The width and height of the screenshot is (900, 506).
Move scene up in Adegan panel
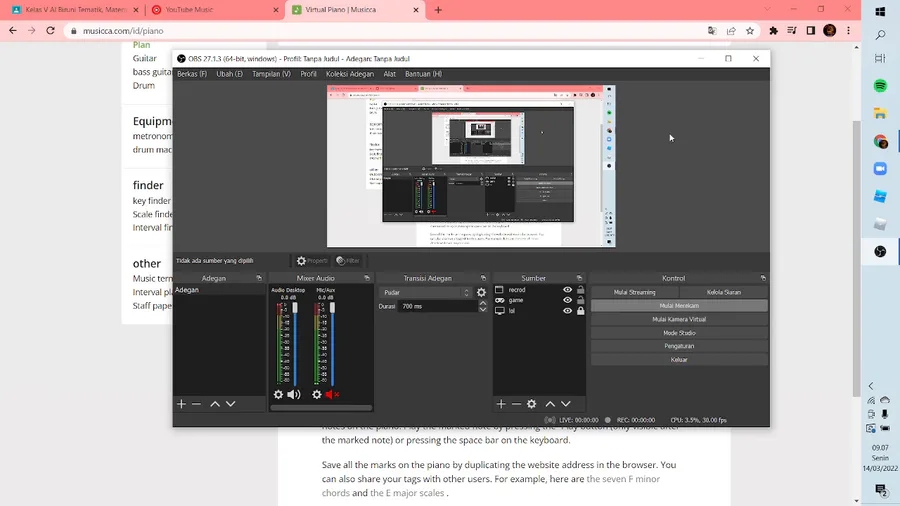(215, 404)
